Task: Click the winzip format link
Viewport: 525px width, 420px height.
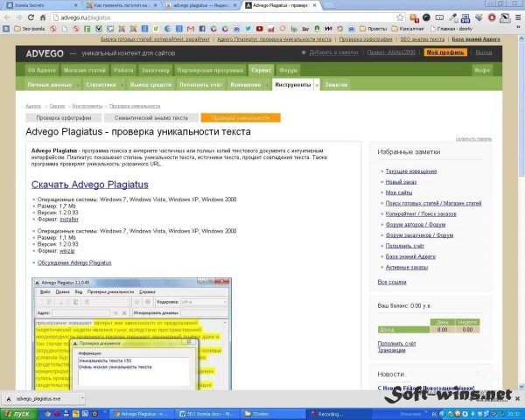Action: pyautogui.click(x=67, y=251)
